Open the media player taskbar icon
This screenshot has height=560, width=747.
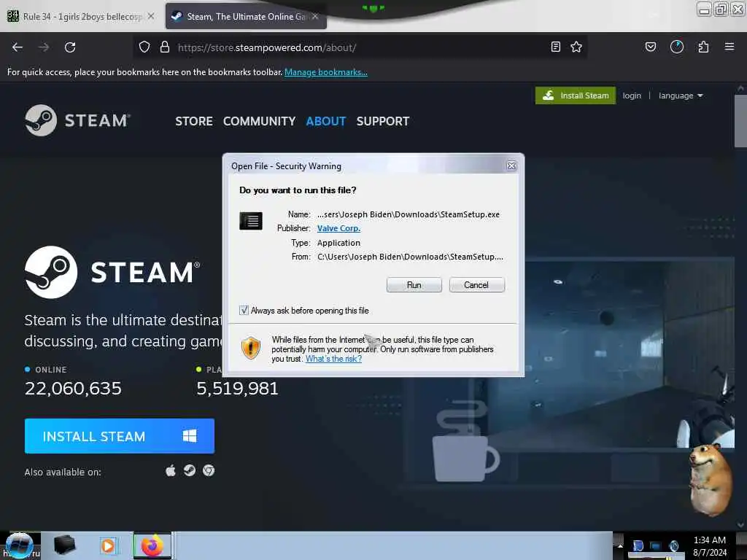108,545
